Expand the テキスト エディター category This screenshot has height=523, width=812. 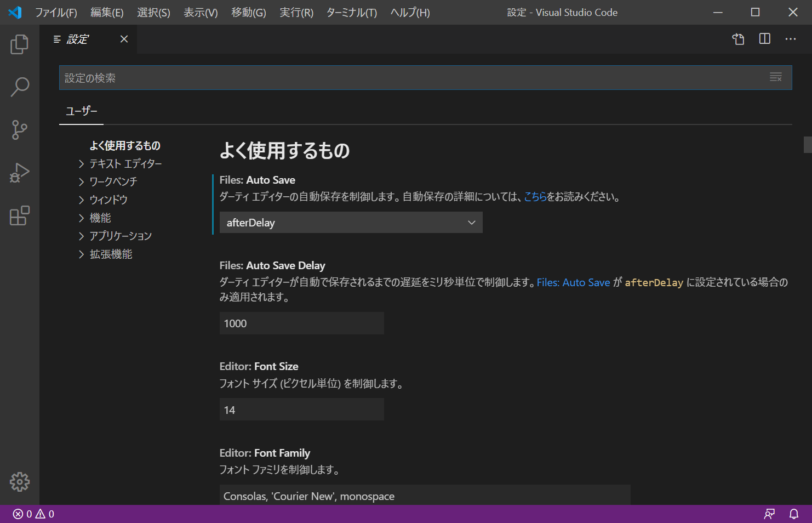[125, 163]
